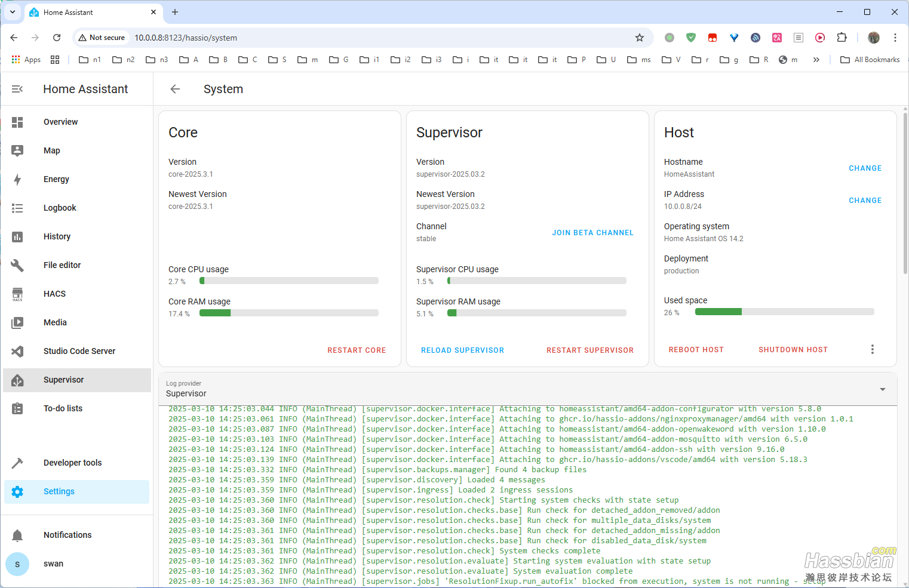Reload the browser page
909x588 pixels.
click(57, 38)
